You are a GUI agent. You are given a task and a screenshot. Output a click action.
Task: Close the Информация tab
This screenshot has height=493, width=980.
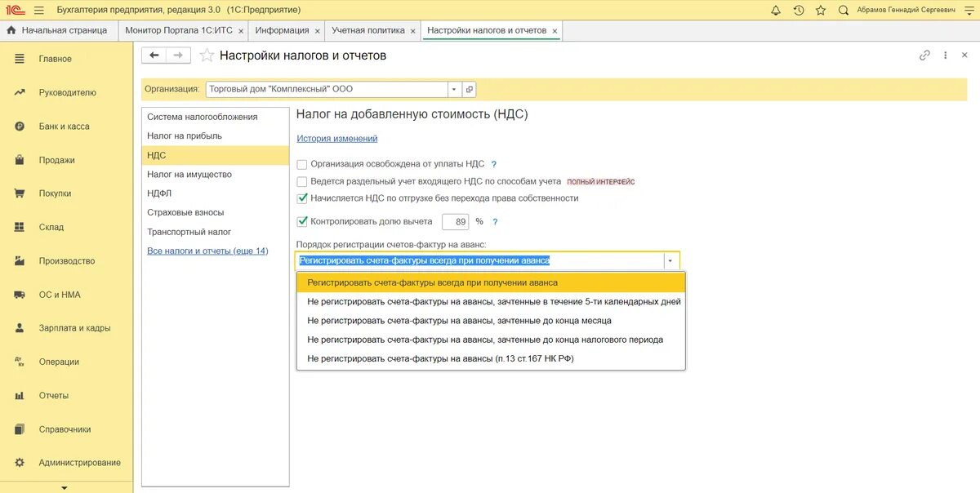click(317, 31)
